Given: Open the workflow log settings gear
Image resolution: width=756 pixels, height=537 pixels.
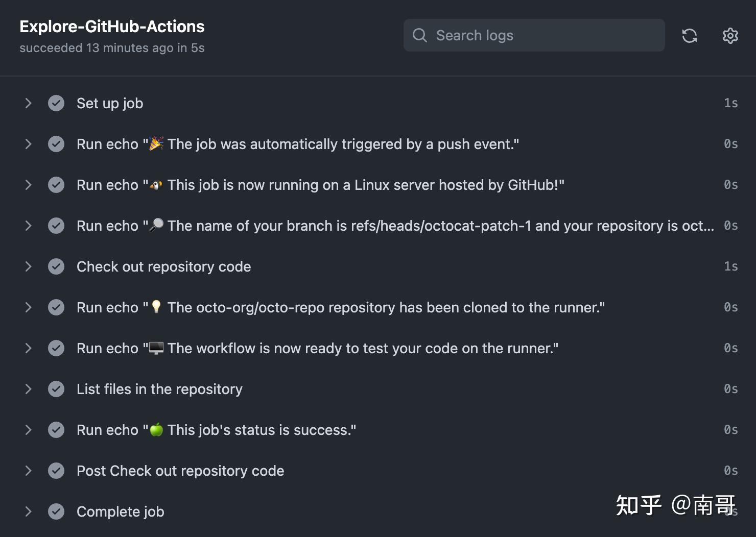Looking at the screenshot, I should 730,35.
